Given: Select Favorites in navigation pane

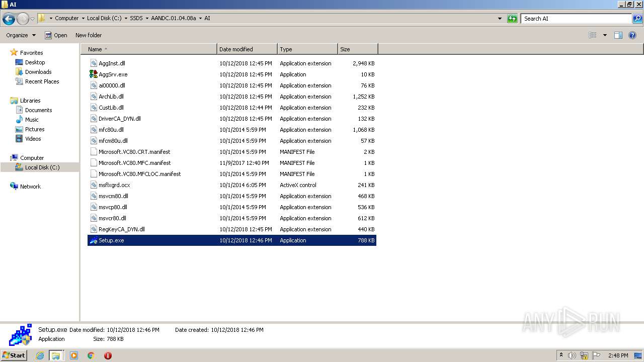Looking at the screenshot, I should pos(27,53).
